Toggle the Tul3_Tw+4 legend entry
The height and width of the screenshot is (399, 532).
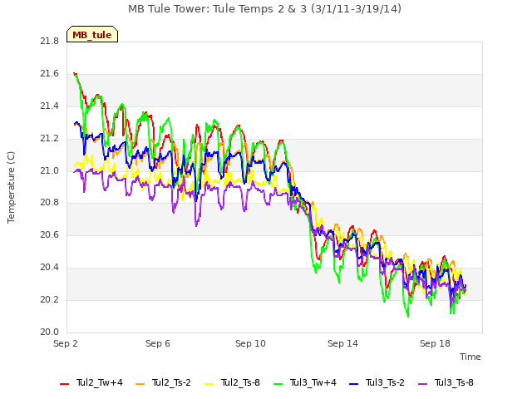coord(305,382)
